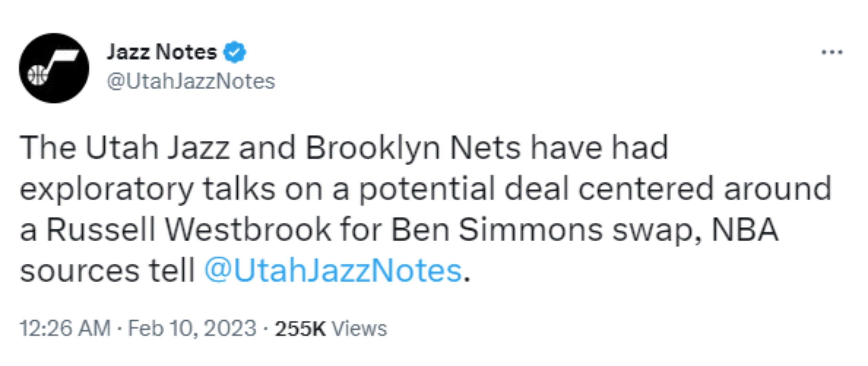Open the three-dot more options menu

(832, 53)
